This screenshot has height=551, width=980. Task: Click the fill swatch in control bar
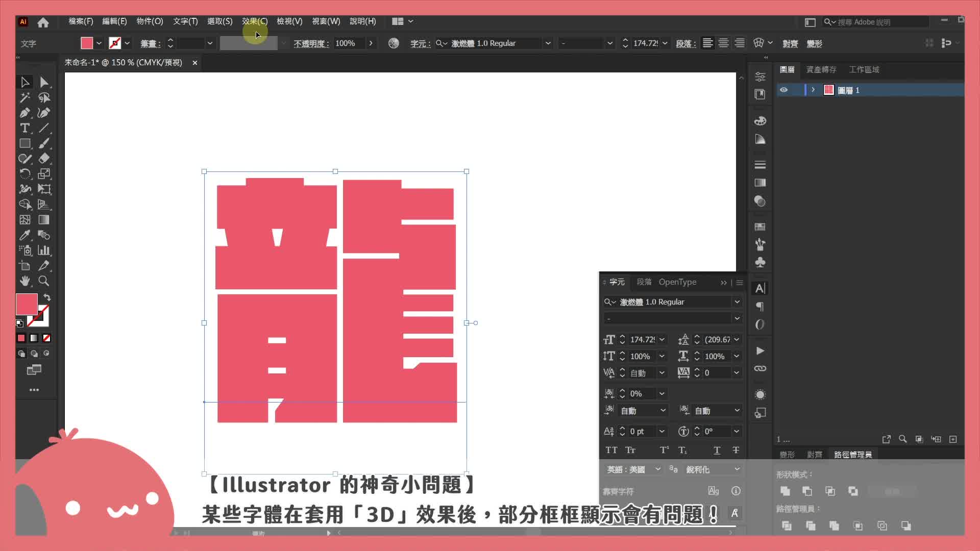[87, 43]
